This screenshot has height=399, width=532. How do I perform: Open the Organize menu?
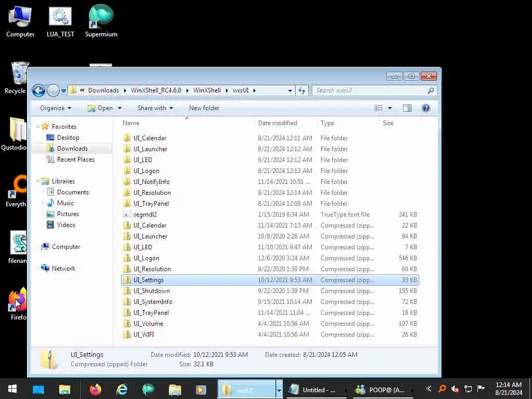55,108
